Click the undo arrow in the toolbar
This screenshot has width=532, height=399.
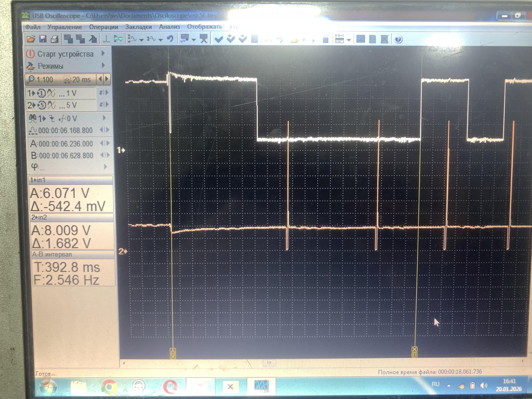click(170, 39)
